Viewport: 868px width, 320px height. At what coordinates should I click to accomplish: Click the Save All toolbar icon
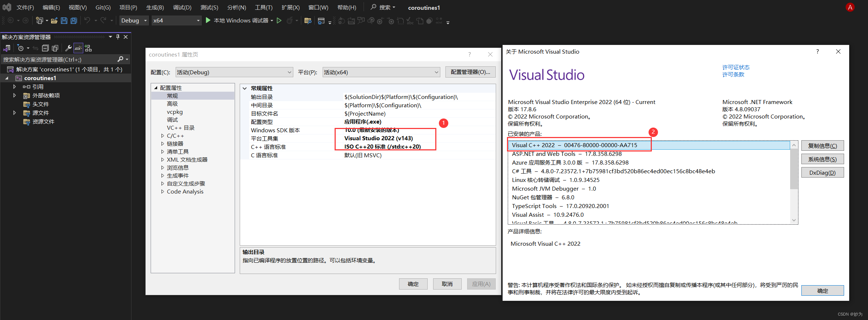pyautogui.click(x=74, y=21)
